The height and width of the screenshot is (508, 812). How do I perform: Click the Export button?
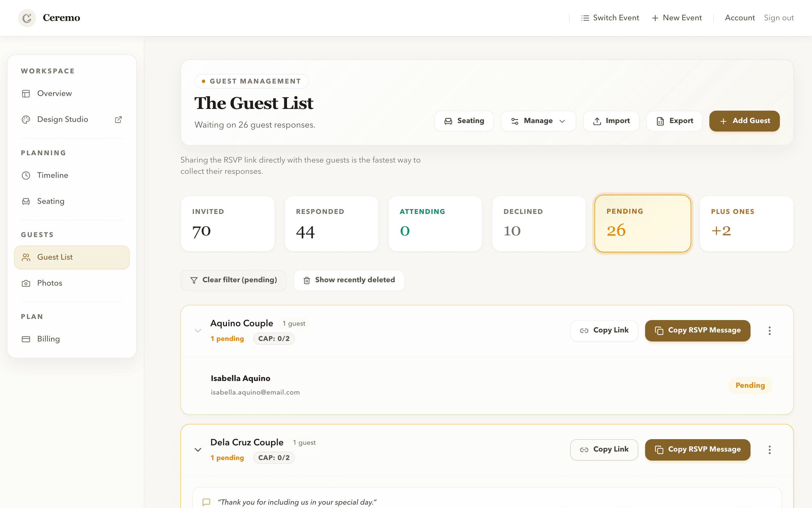(x=674, y=121)
